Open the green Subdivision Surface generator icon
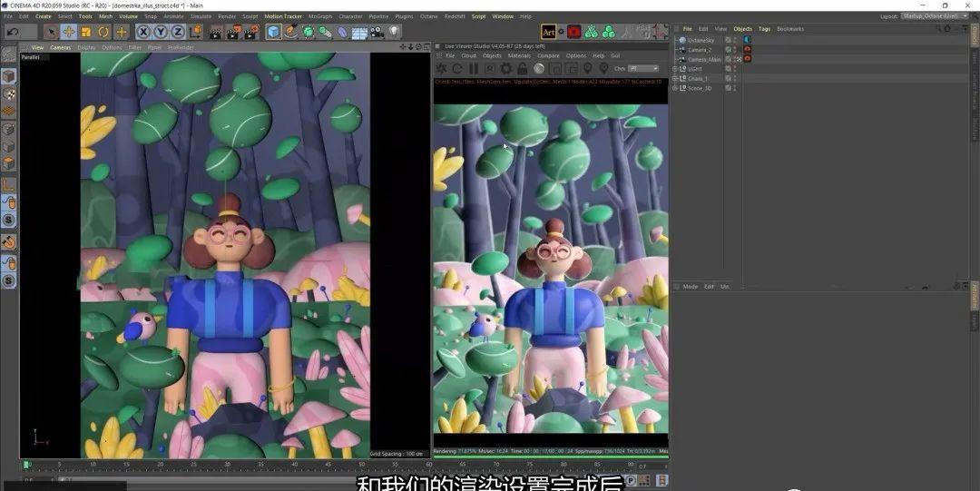The image size is (980, 491). 309,32
